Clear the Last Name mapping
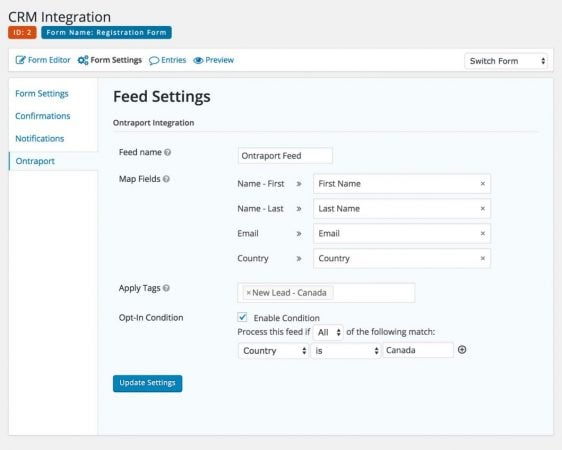562x450 pixels. (x=482, y=209)
